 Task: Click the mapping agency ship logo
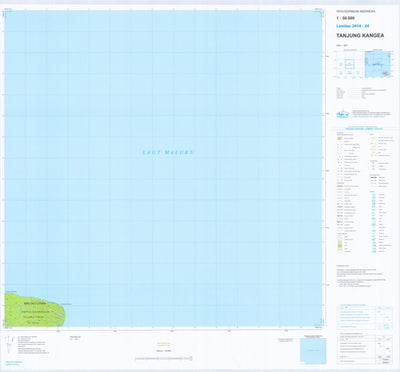pyautogui.click(x=342, y=114)
